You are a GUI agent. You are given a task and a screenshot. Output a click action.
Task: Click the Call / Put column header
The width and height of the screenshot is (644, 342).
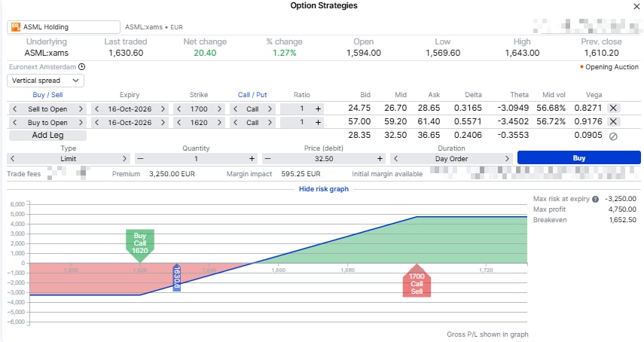pos(252,95)
